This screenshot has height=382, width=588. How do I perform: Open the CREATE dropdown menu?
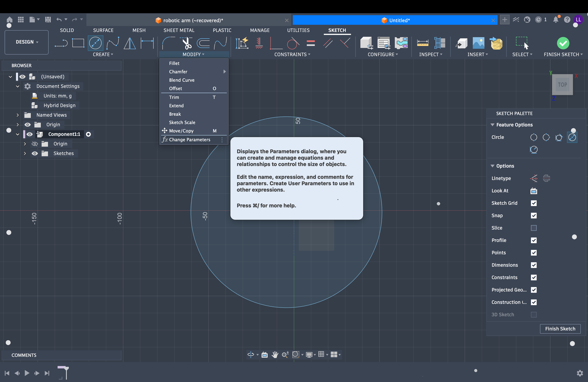click(x=103, y=55)
